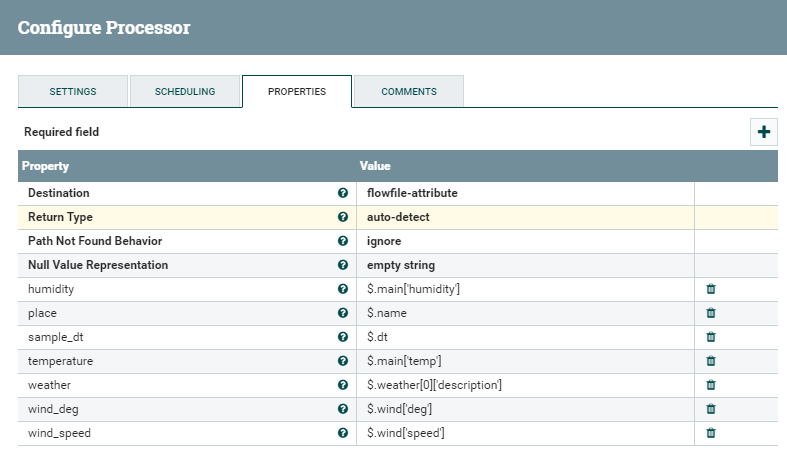This screenshot has height=455, width=787.
Task: Click trash icon for weather property
Action: pos(711,385)
